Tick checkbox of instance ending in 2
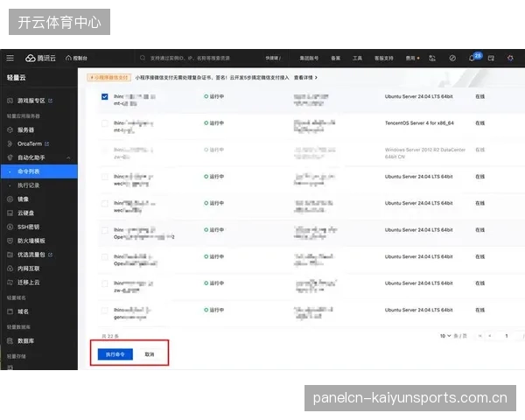 click(x=105, y=230)
